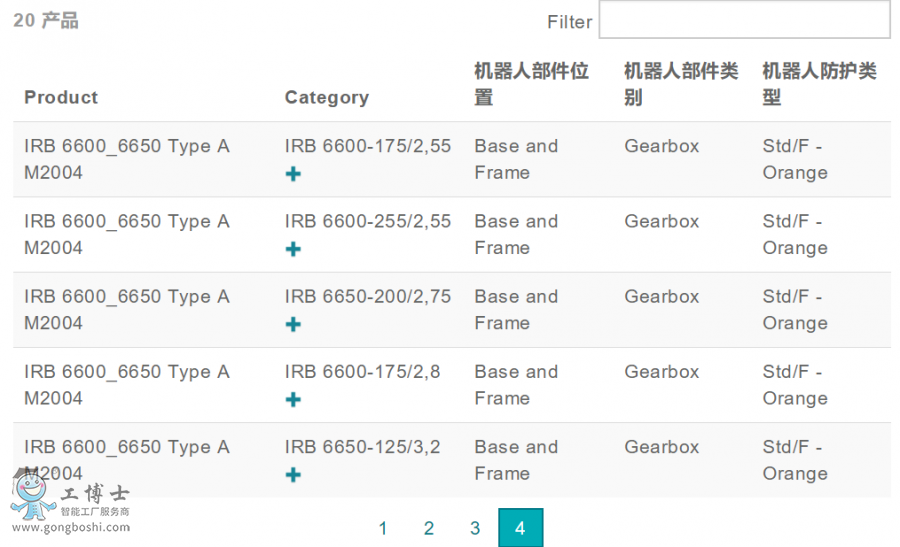Sort by the 机器人部件类别 column header
Screen dimensions: 900x547
point(681,84)
